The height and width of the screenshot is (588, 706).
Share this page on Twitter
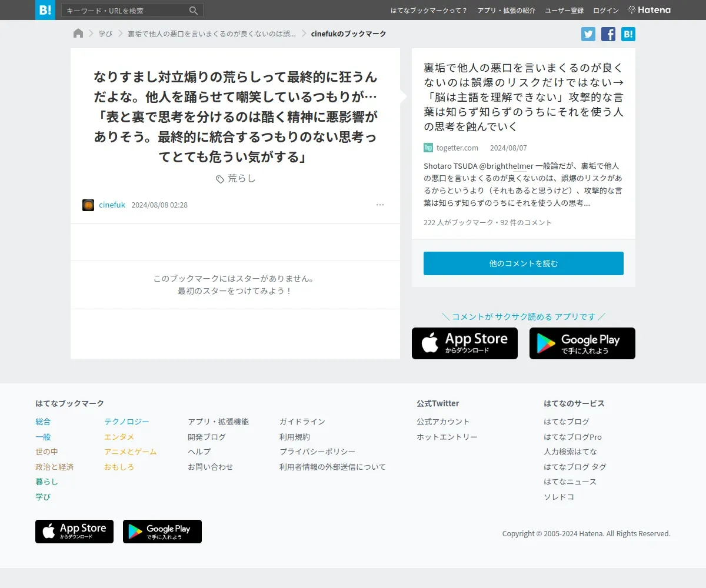click(588, 34)
